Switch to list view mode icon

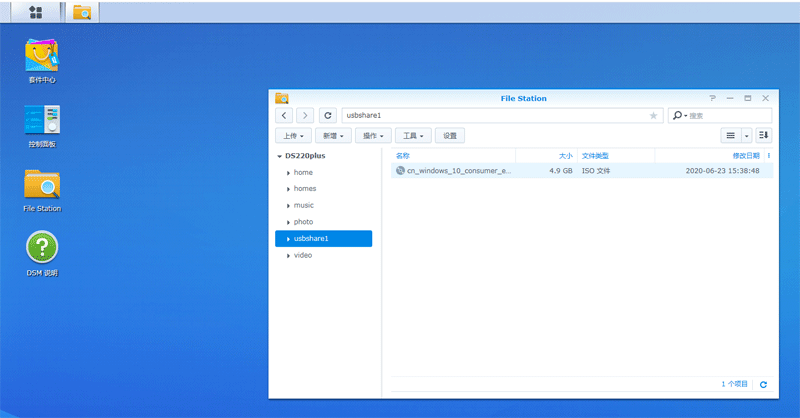[x=731, y=135]
